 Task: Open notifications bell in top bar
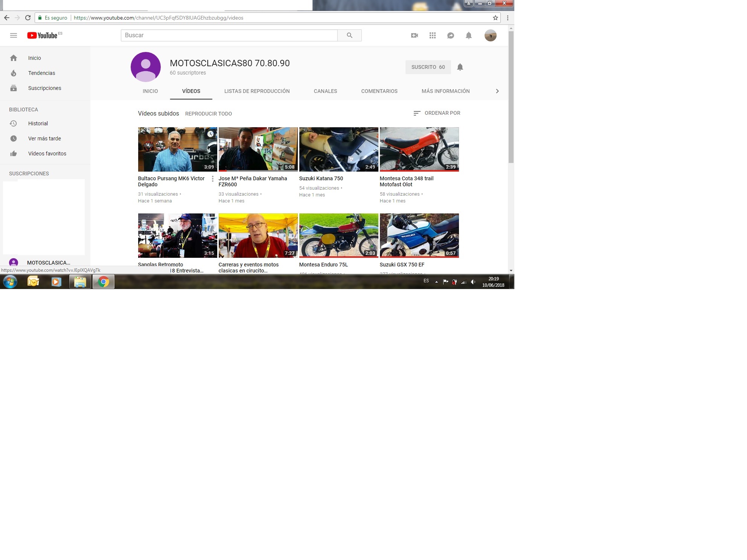469,35
